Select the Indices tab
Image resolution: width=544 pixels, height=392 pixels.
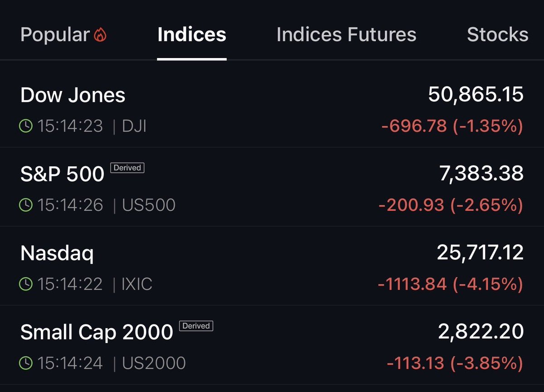pyautogui.click(x=192, y=35)
